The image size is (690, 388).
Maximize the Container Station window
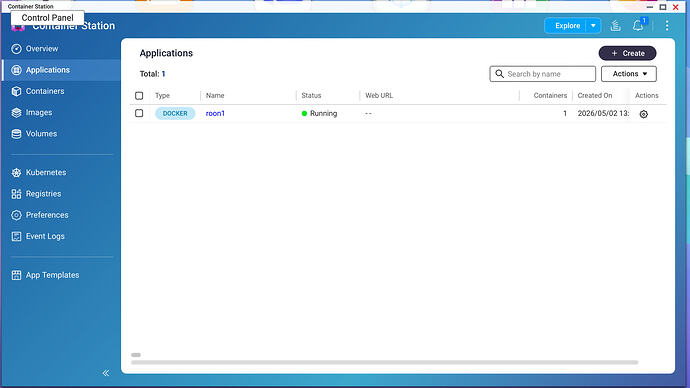[x=663, y=7]
